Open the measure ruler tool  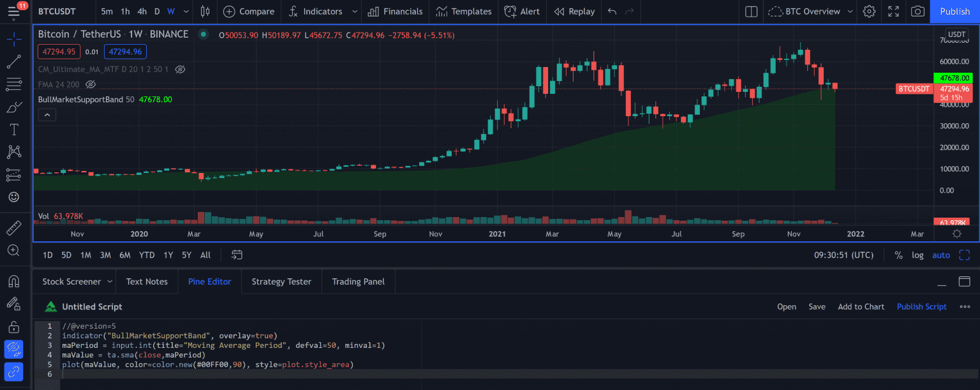[13, 228]
